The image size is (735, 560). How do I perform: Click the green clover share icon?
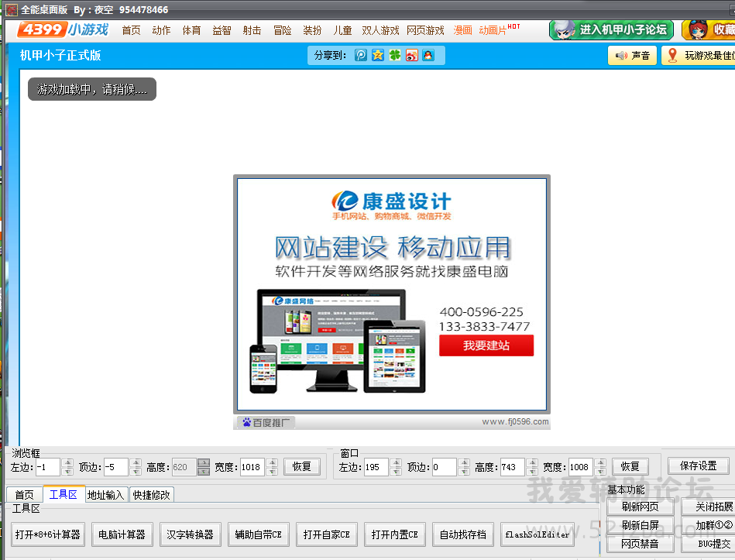(x=394, y=55)
